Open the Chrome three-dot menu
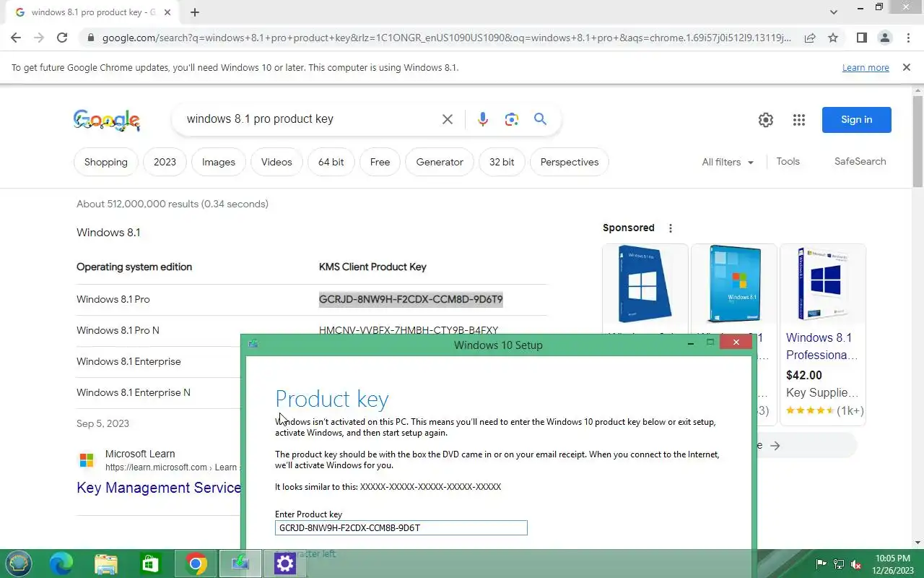The image size is (924, 578). (x=908, y=38)
